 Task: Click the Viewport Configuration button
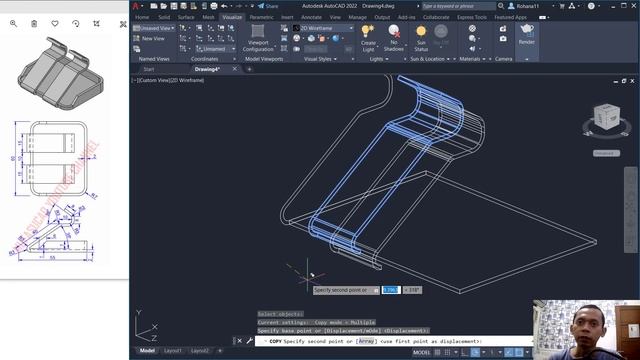click(258, 38)
